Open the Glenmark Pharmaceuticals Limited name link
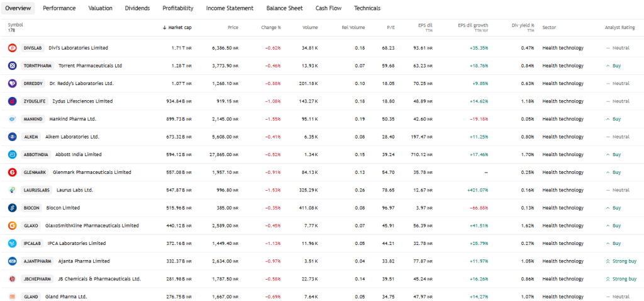Viewport: 644px width, 301px height. click(92, 173)
